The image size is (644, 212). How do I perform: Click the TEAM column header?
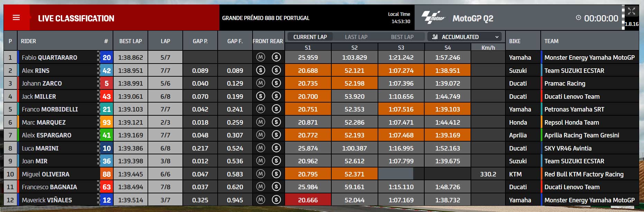[551, 41]
